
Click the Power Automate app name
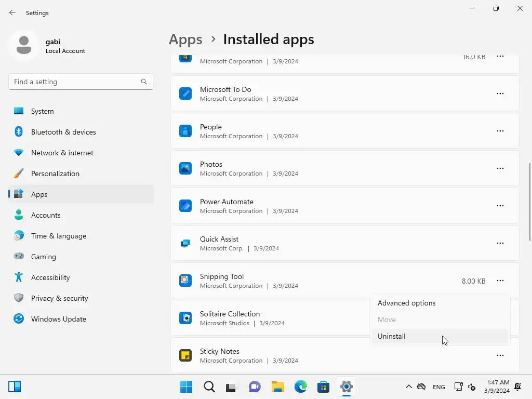click(x=227, y=202)
